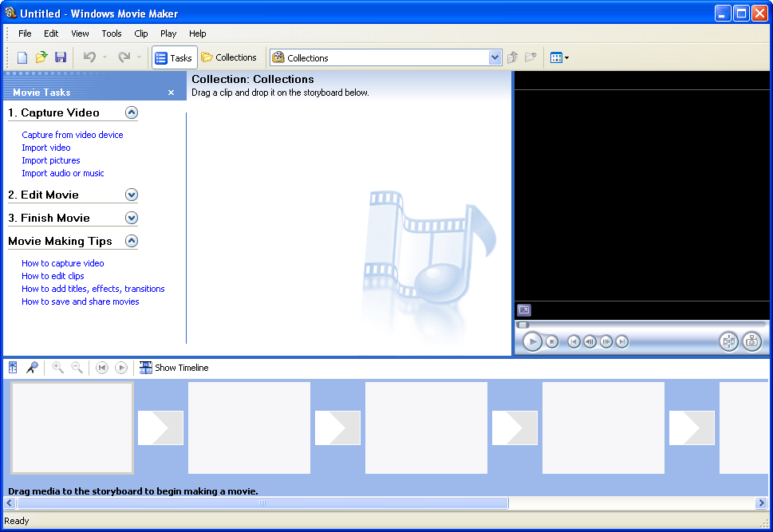Click the Back button in monitor controls
773x532 pixels.
point(574,341)
